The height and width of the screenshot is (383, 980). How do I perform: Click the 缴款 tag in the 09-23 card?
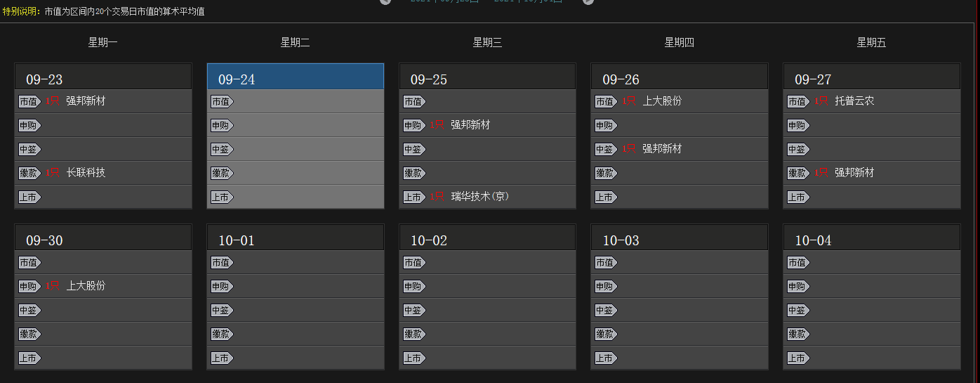tap(29, 174)
